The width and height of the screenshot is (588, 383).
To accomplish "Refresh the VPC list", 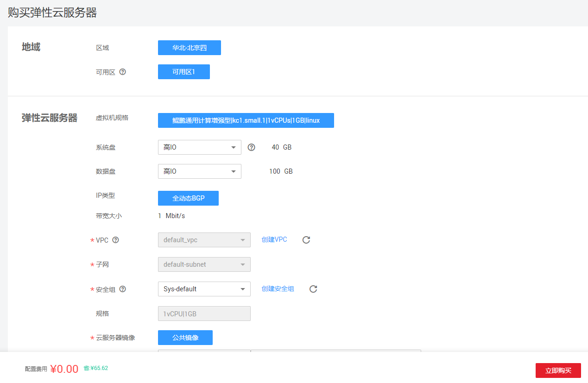I will coord(306,240).
